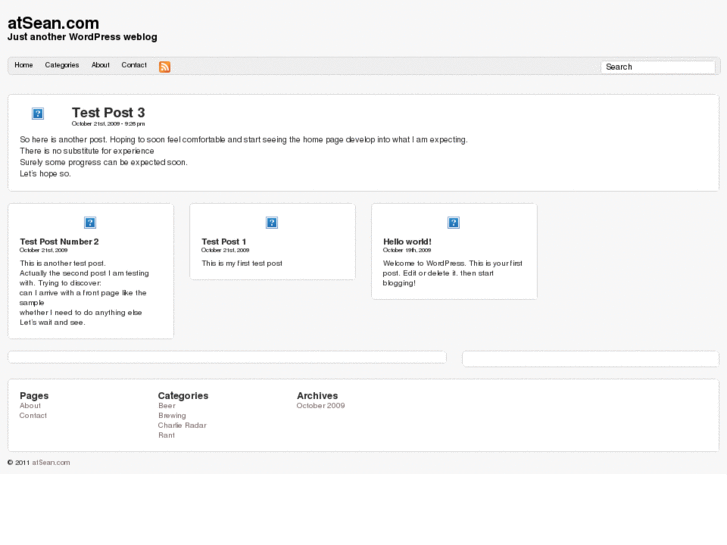The width and height of the screenshot is (727, 545).
Task: Click the Test Post 3 thumbnail placeholder
Action: 38,114
